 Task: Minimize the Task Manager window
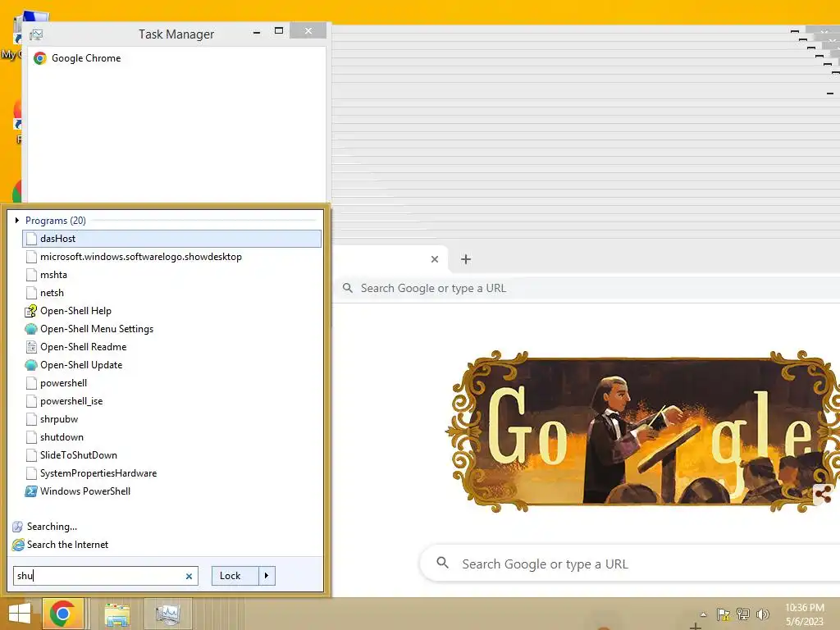pos(257,32)
